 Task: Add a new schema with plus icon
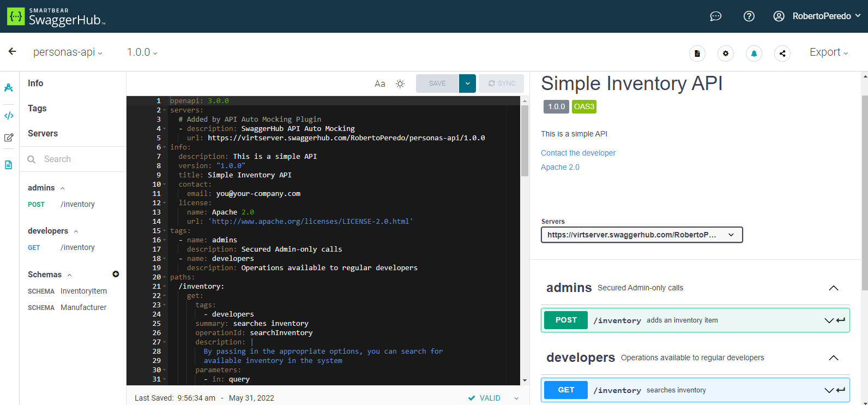pos(116,274)
